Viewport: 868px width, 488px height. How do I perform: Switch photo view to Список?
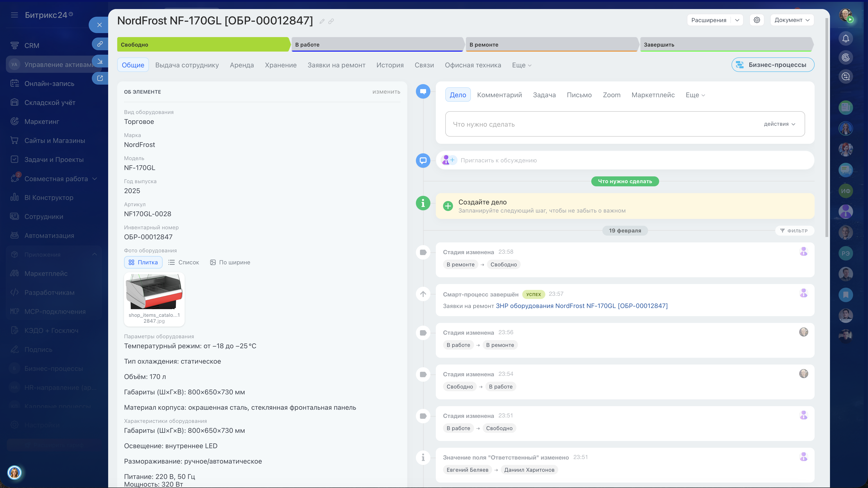pyautogui.click(x=184, y=262)
